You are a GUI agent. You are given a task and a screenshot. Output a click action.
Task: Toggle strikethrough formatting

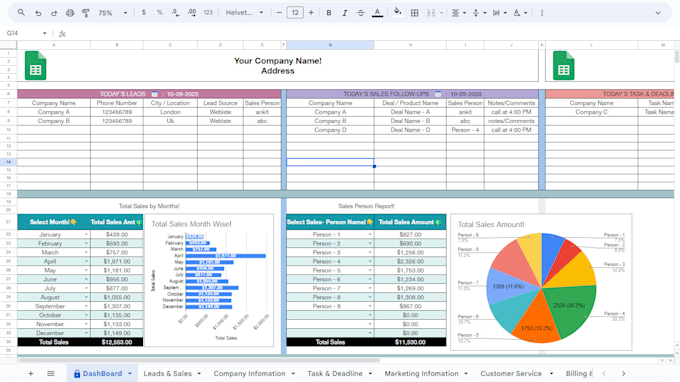[x=361, y=13]
